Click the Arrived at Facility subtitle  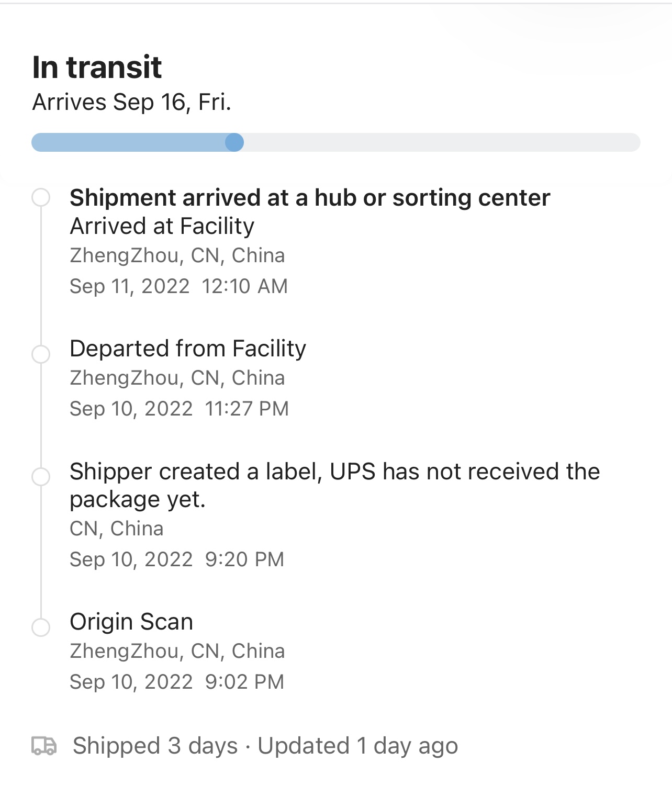tap(162, 226)
